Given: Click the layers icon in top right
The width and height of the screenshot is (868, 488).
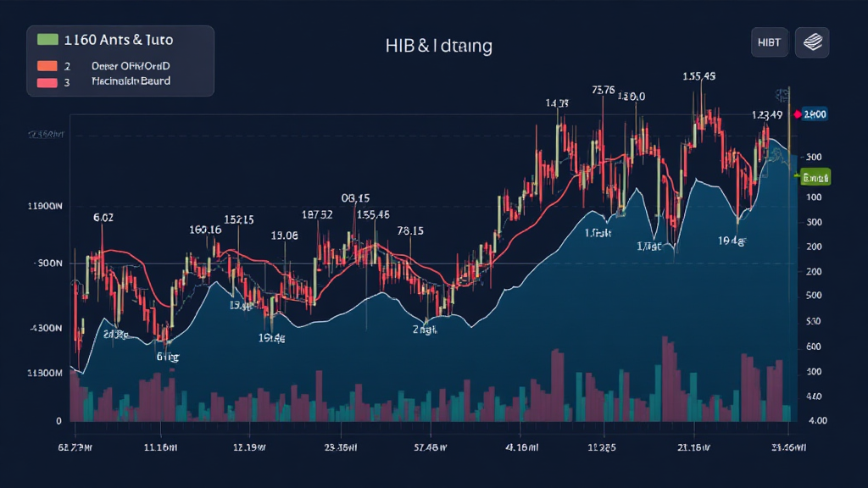Looking at the screenshot, I should click(x=811, y=42).
